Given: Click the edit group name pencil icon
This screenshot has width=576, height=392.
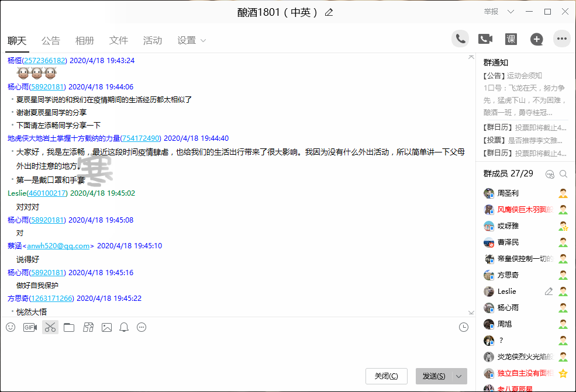Looking at the screenshot, I should coord(329,12).
